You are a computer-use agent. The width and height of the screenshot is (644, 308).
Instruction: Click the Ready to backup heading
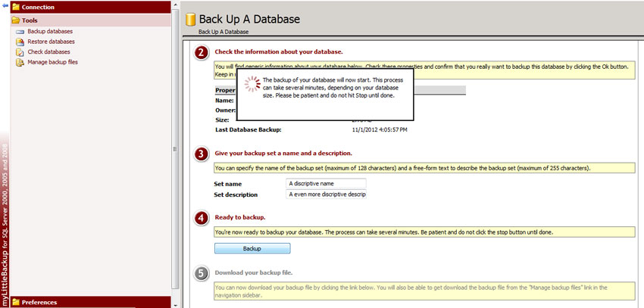click(x=240, y=217)
